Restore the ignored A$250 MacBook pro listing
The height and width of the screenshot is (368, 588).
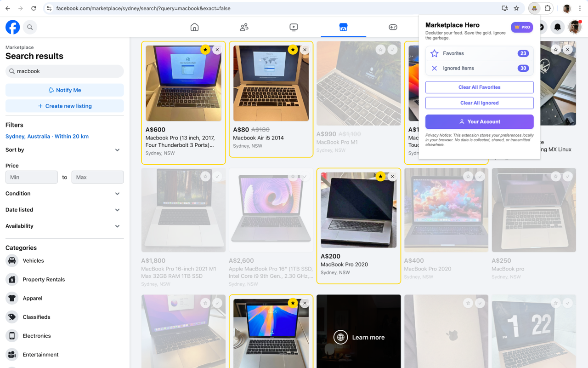click(568, 177)
